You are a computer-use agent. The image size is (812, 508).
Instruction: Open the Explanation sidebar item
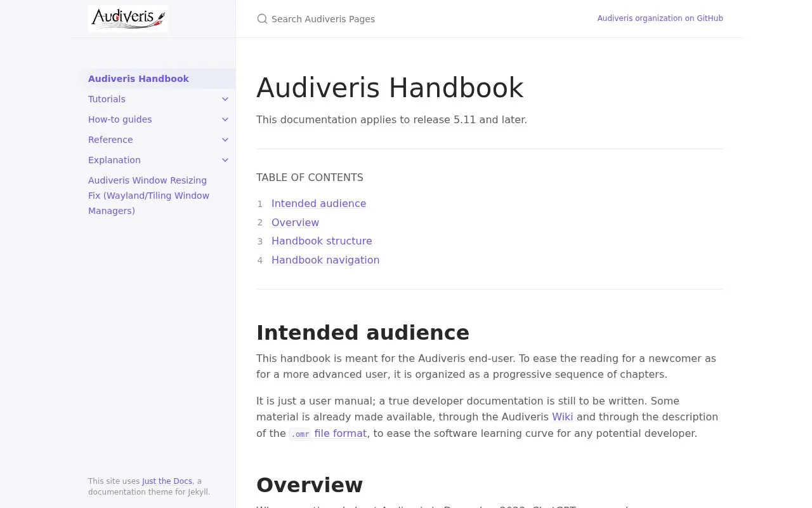(x=114, y=160)
